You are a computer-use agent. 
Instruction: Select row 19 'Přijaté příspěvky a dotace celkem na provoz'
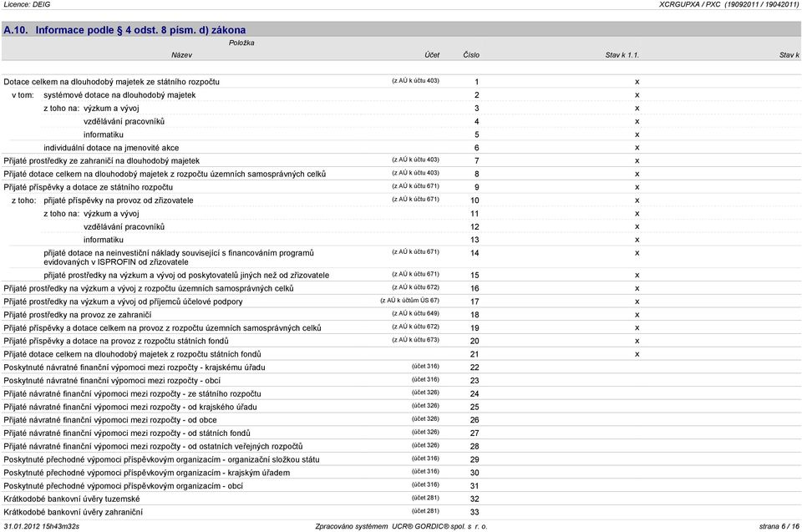(x=162, y=328)
